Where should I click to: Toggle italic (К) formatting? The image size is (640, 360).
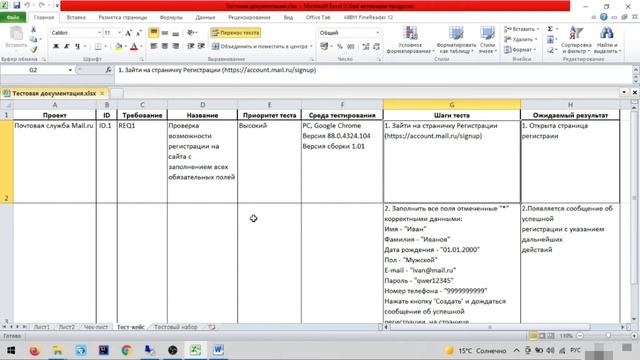point(67,47)
